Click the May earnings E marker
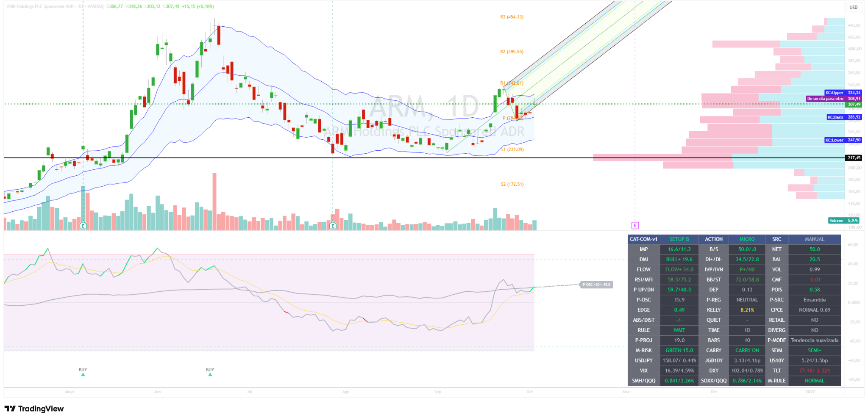The height and width of the screenshot is (420, 868). click(83, 226)
